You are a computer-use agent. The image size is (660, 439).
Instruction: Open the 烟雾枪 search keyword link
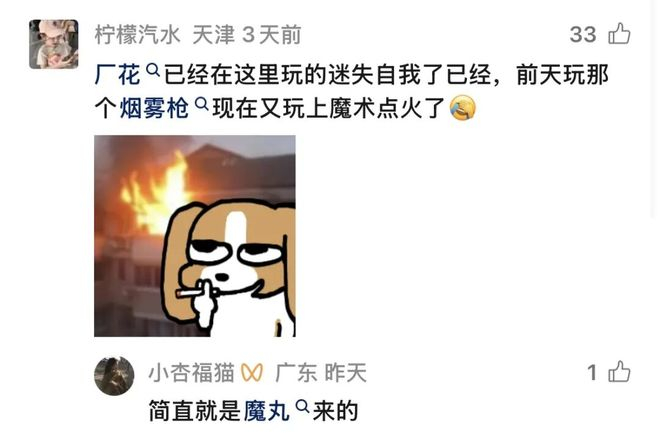pyautogui.click(x=154, y=108)
